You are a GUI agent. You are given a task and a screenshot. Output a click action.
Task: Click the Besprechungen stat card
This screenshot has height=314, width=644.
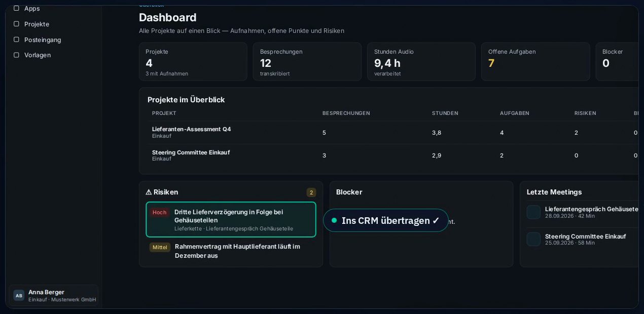[x=307, y=62]
